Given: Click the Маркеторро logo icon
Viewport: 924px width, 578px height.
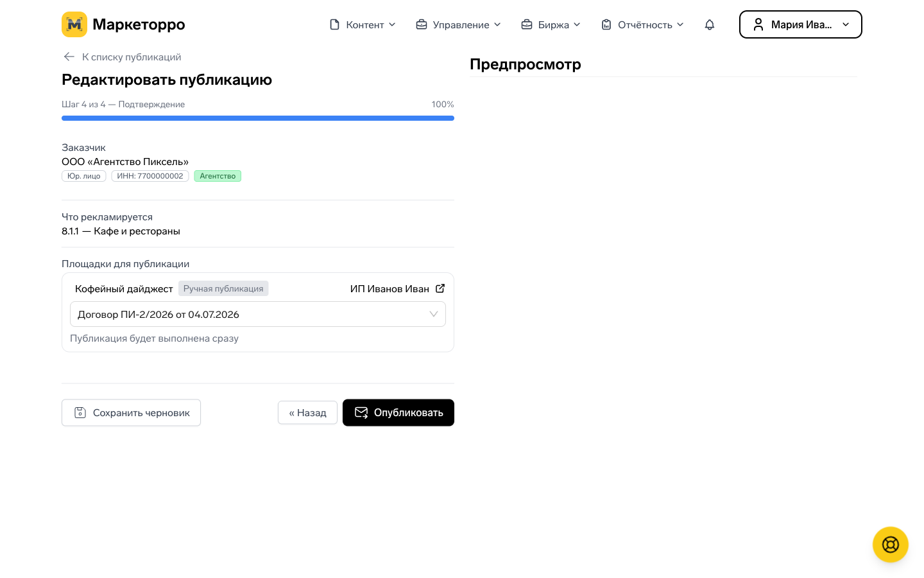Looking at the screenshot, I should pos(74,24).
